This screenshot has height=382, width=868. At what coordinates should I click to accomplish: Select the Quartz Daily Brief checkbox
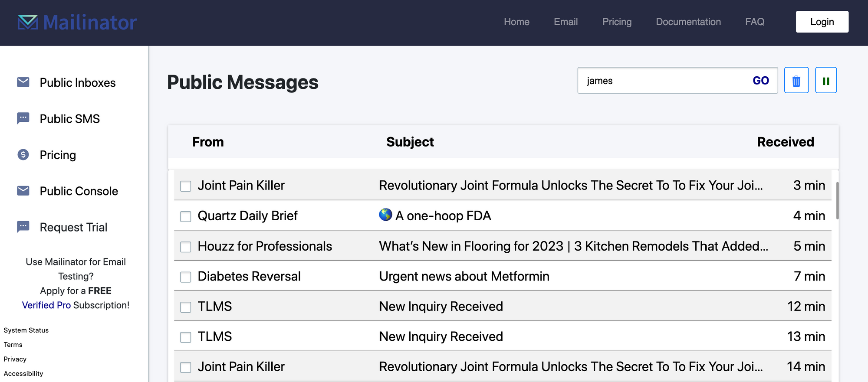186,216
